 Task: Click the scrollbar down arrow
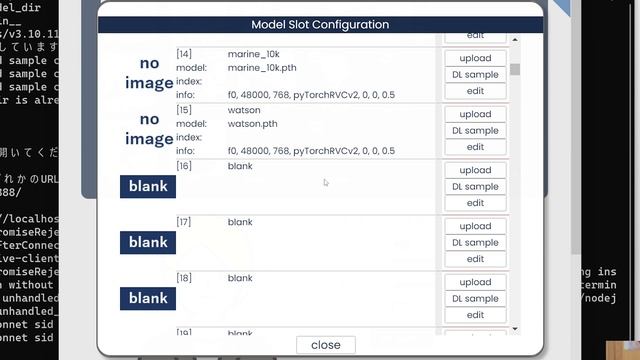[x=515, y=329]
